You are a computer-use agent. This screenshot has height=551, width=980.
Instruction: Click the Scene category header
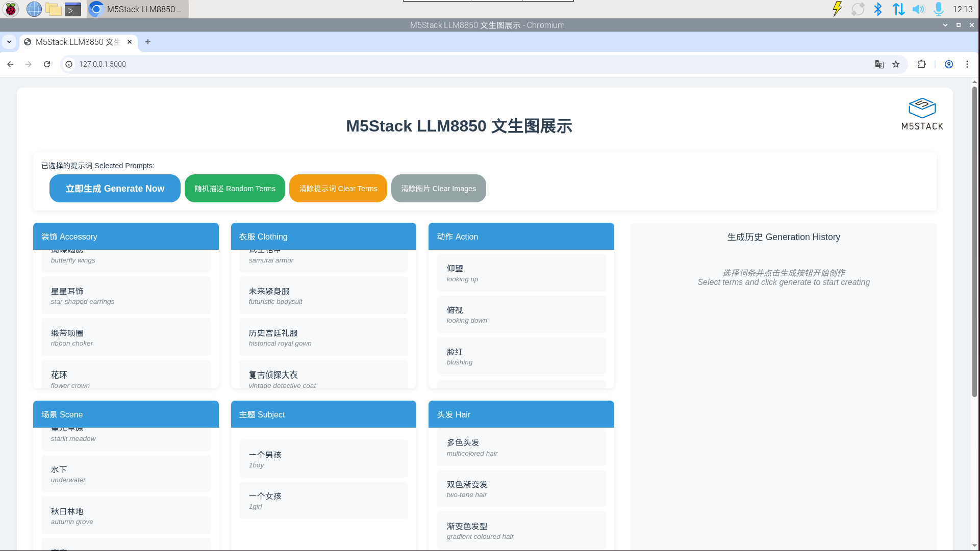click(x=126, y=414)
